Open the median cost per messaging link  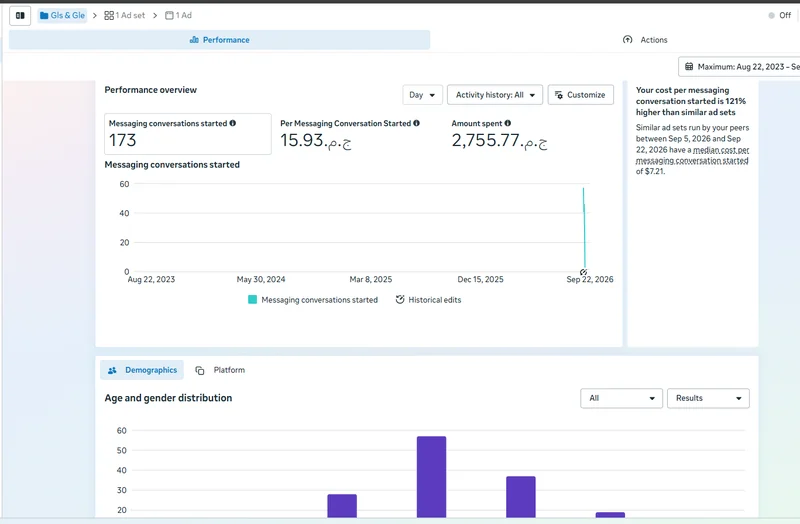692,155
